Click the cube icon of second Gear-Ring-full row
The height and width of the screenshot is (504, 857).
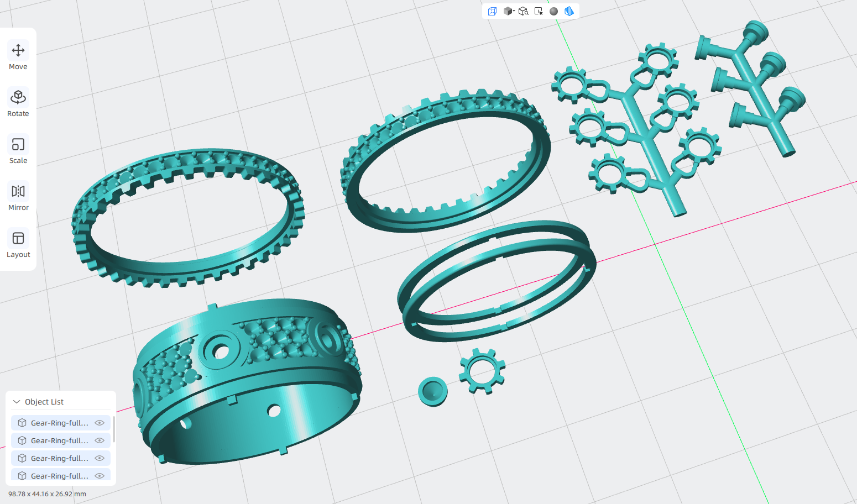click(x=22, y=440)
